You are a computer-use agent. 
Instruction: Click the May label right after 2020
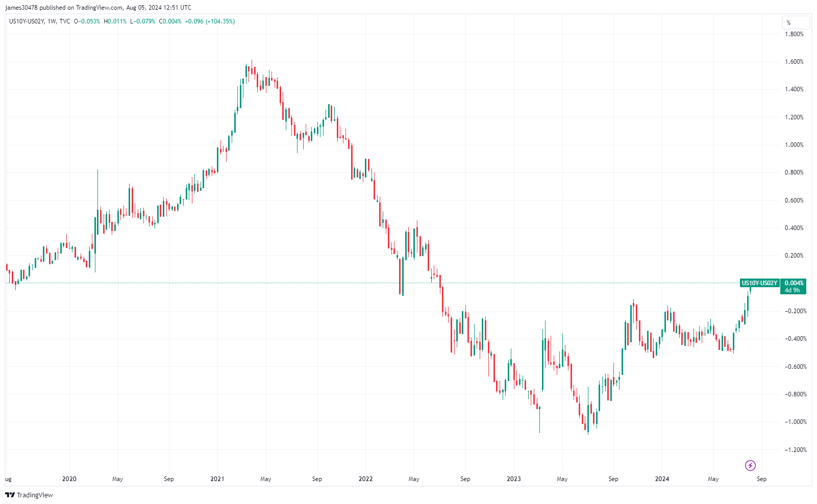point(117,479)
